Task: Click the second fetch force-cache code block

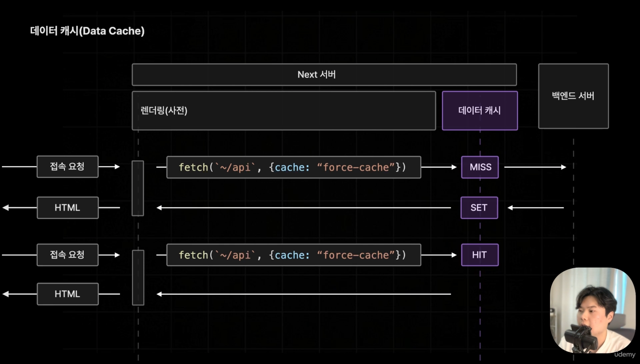Action: tap(294, 255)
